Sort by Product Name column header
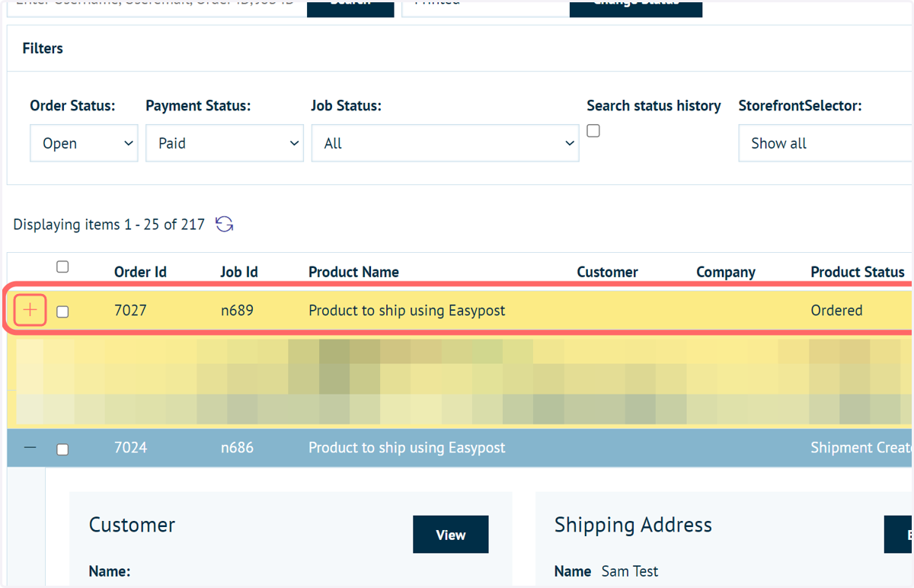 point(353,272)
